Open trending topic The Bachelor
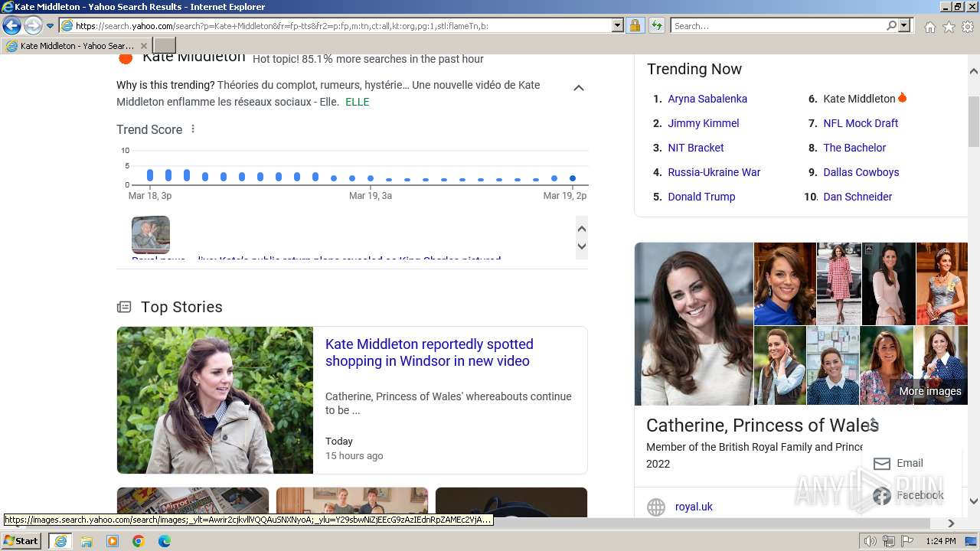980x551 pixels. 854,148
